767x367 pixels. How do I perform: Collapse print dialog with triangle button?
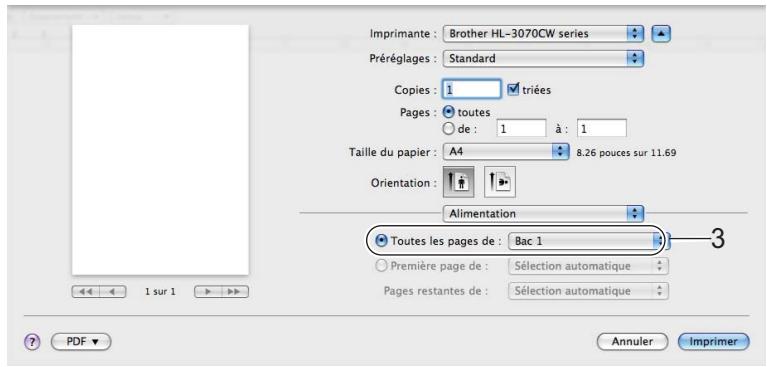pos(661,34)
